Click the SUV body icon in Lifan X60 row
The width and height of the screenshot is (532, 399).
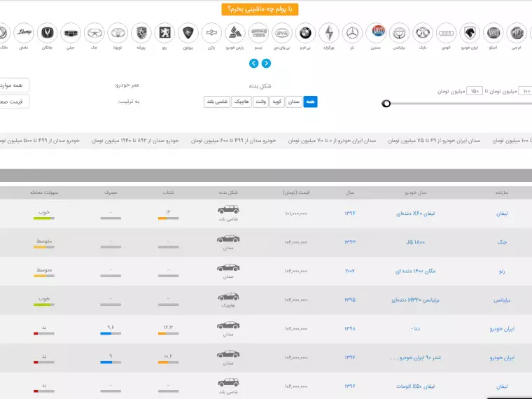point(228,209)
